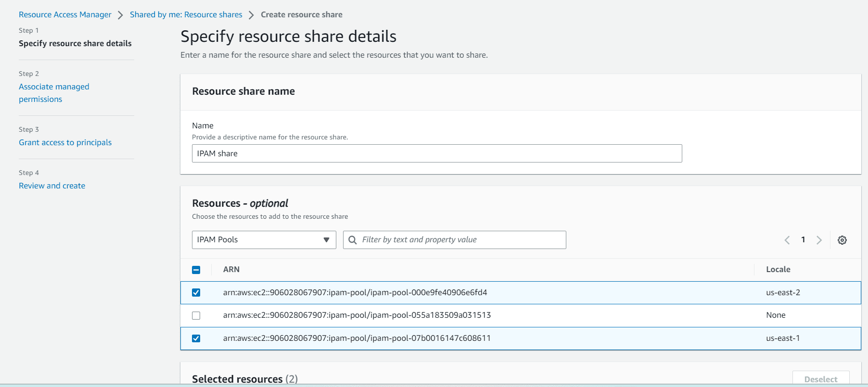The height and width of the screenshot is (387, 868).
Task: Click the search magnifier in filter box
Action: 353,240
